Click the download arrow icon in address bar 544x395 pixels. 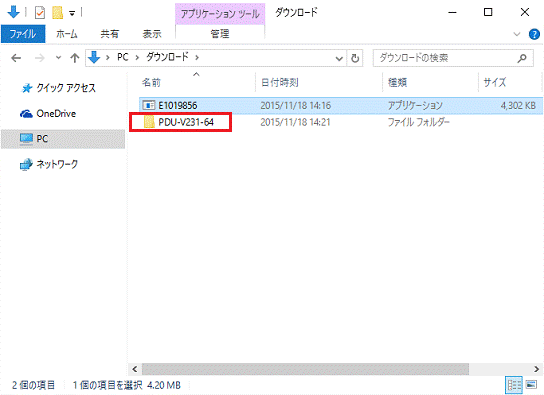(x=94, y=57)
